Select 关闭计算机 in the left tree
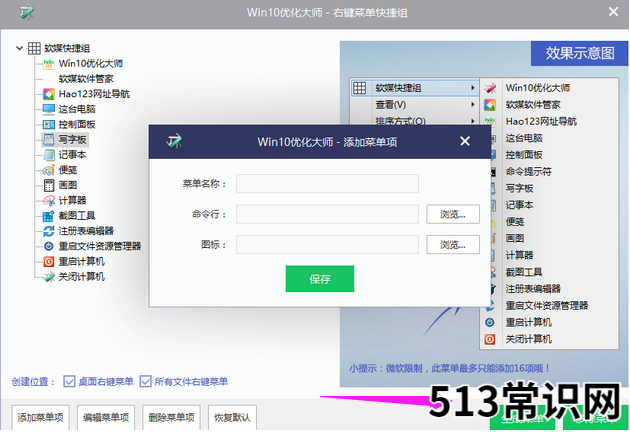The height and width of the screenshot is (432, 630). [82, 276]
